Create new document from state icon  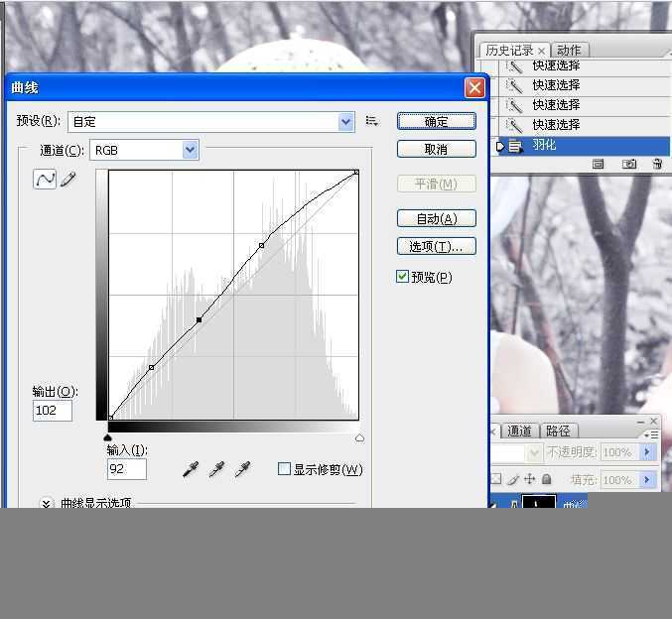coord(598,164)
